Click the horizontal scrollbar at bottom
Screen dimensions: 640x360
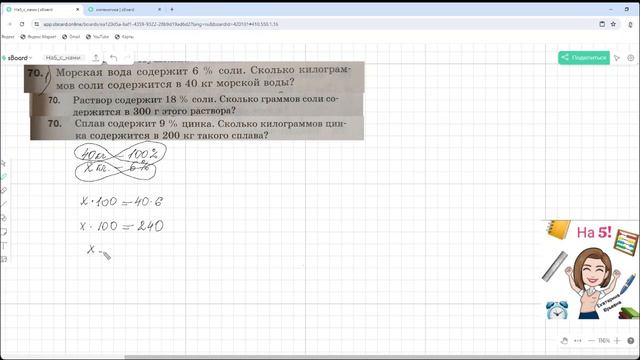click(x=382, y=357)
